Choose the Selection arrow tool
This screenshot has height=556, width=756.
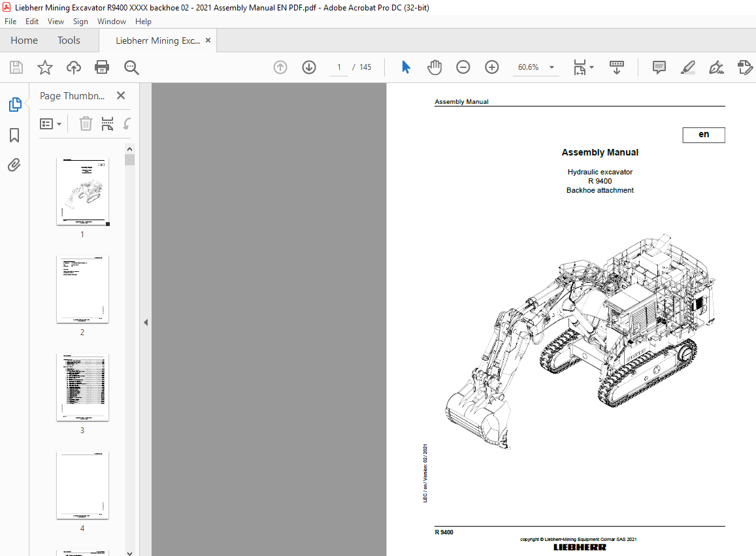click(406, 67)
